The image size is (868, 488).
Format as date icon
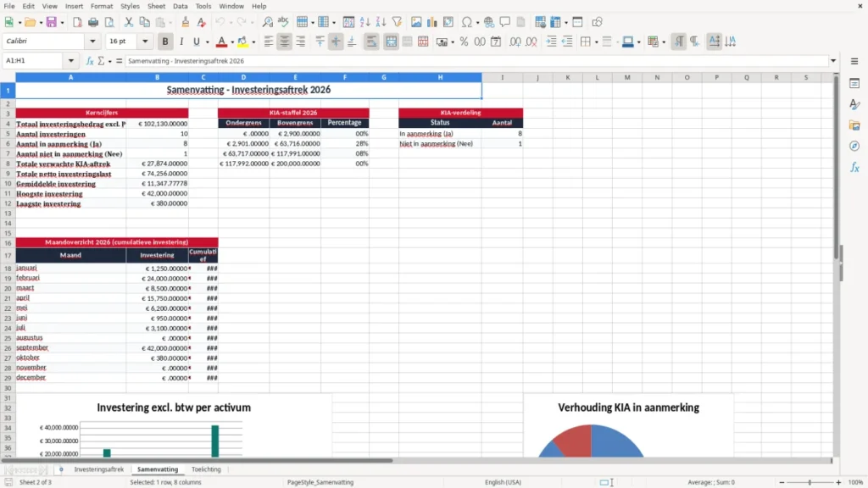tap(496, 42)
